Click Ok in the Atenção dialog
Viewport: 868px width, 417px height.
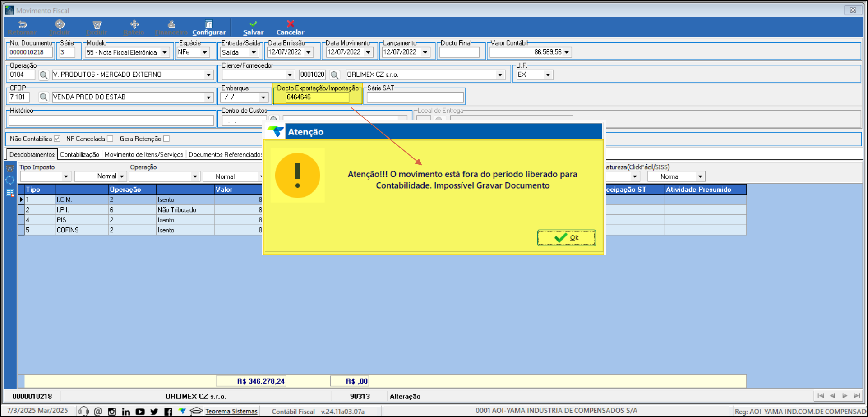pyautogui.click(x=566, y=238)
